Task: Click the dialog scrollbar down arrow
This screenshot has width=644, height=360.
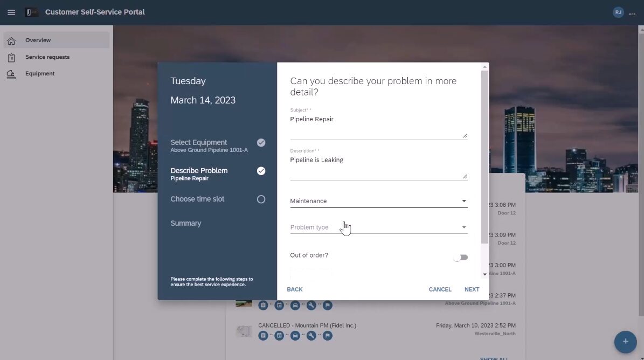Action: 484,274
